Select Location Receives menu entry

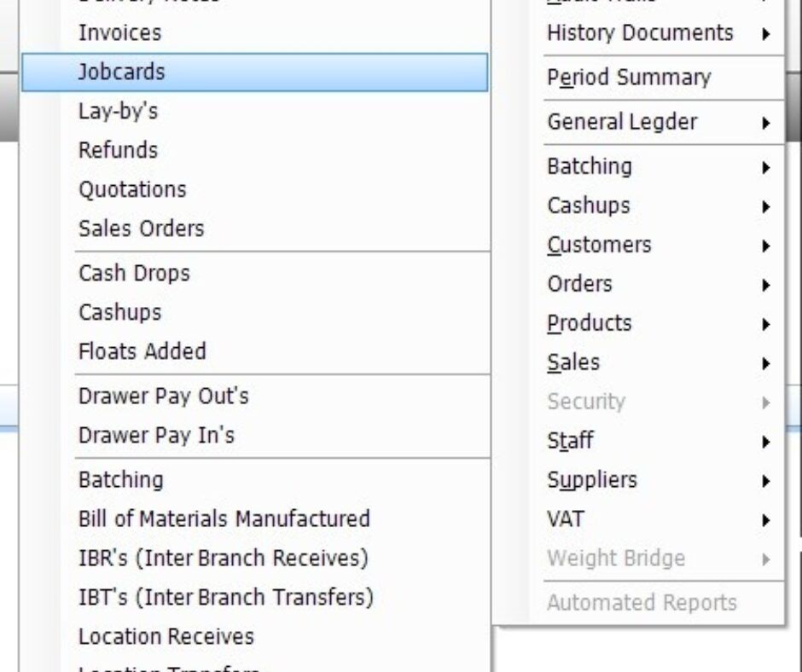tap(166, 637)
